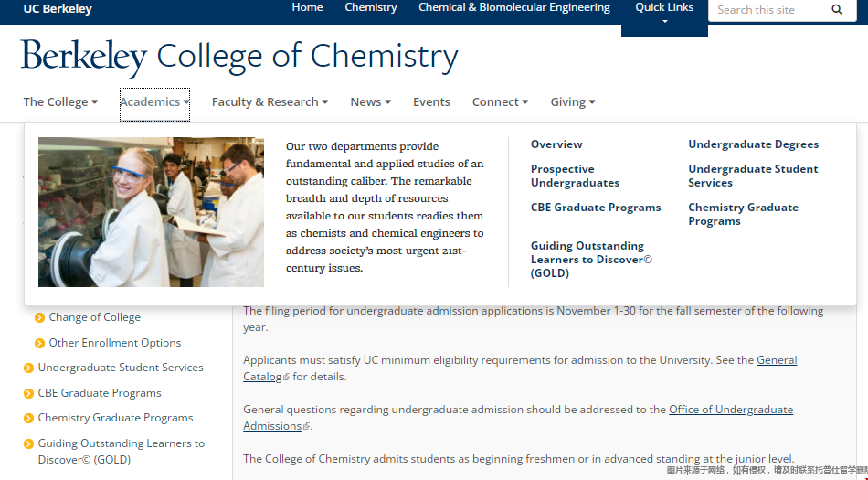Click external link icon after Catalog
Screen dimensions: 868x480
point(286,377)
